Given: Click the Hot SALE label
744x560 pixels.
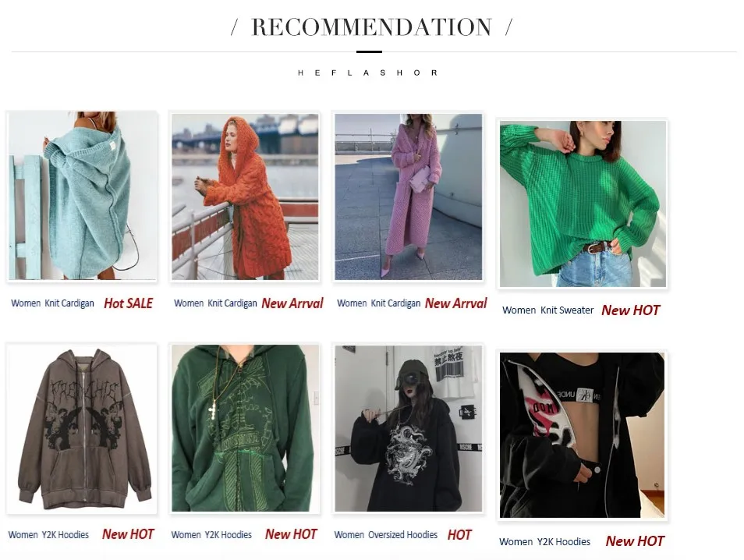Looking at the screenshot, I should pyautogui.click(x=128, y=303).
